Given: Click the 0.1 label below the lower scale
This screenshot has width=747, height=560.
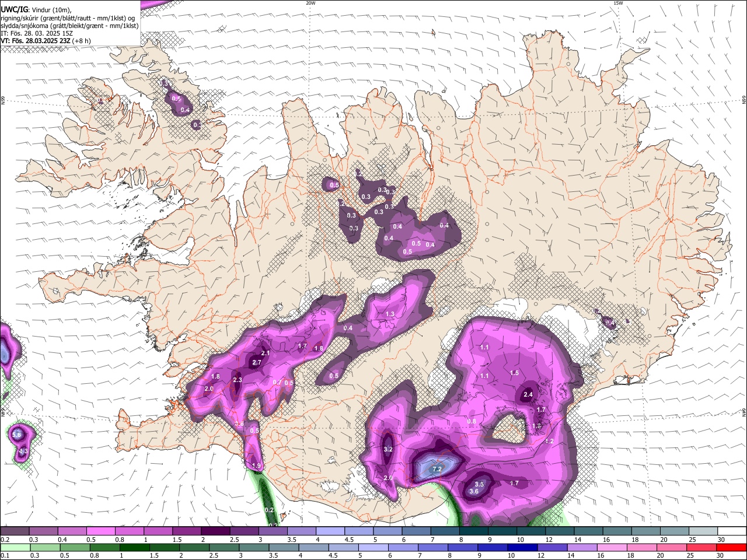Looking at the screenshot, I should click(4, 556).
